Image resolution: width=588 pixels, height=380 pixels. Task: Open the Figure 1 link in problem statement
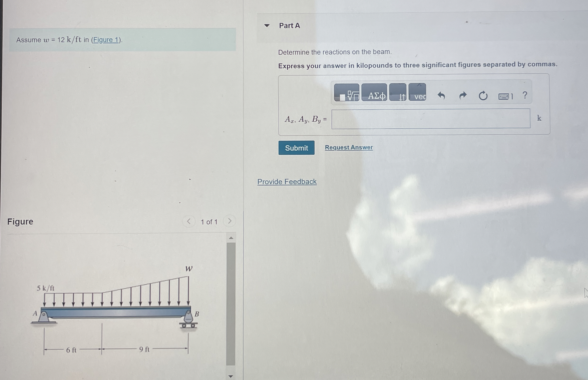[x=106, y=40]
